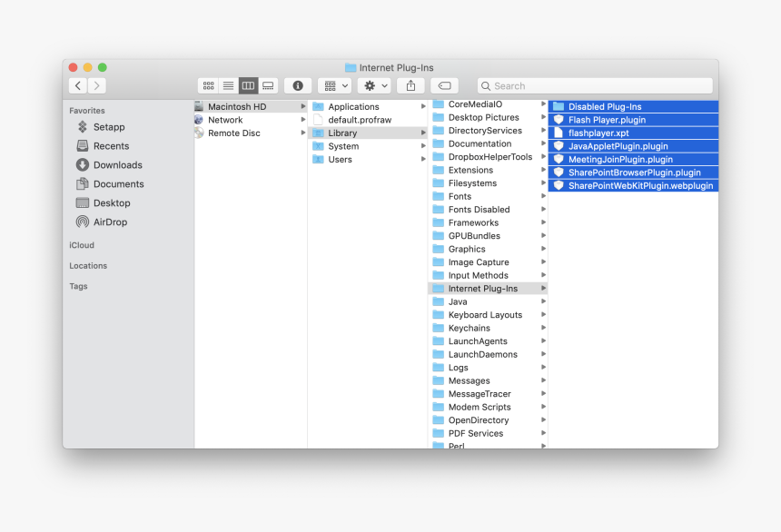Expand the arrow next to Applications
Viewport: 781px width, 532px height.
pos(423,106)
